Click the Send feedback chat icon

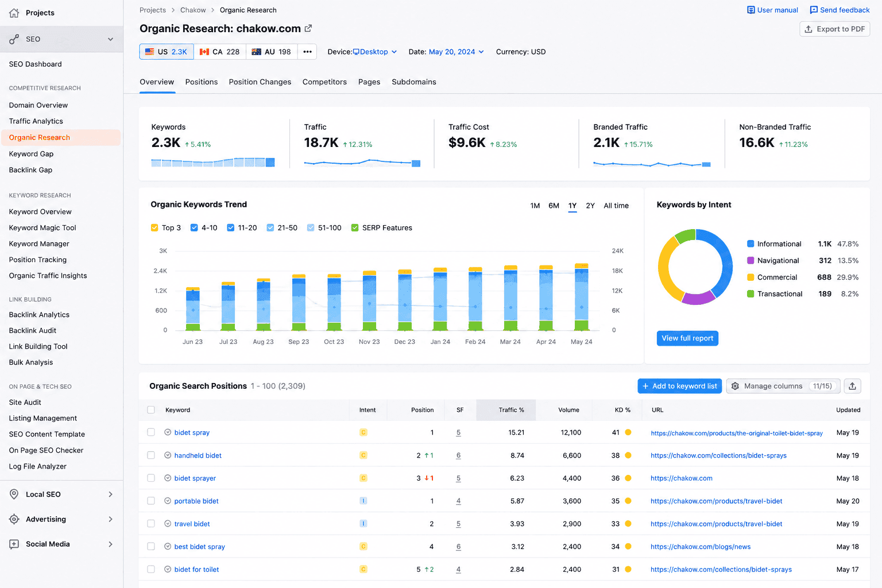click(814, 10)
